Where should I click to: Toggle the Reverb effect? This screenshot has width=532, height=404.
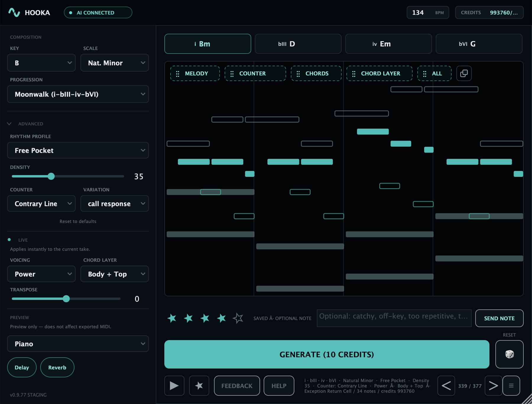[57, 367]
